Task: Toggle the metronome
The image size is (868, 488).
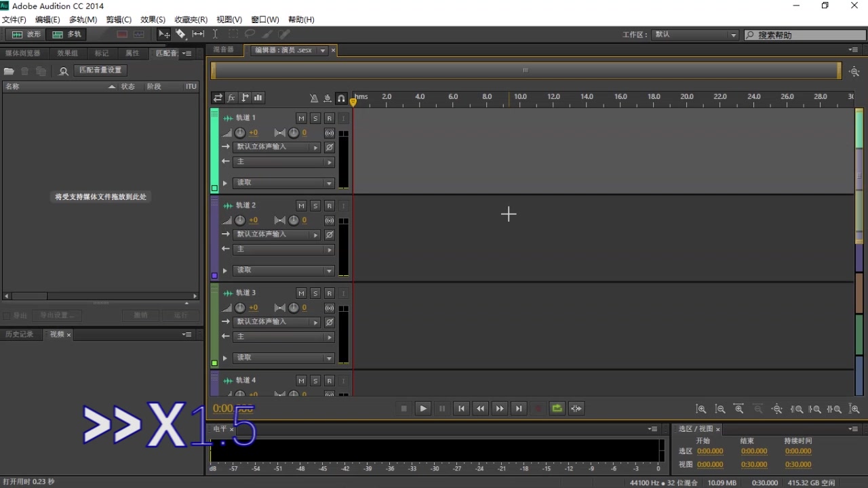Action: point(314,98)
